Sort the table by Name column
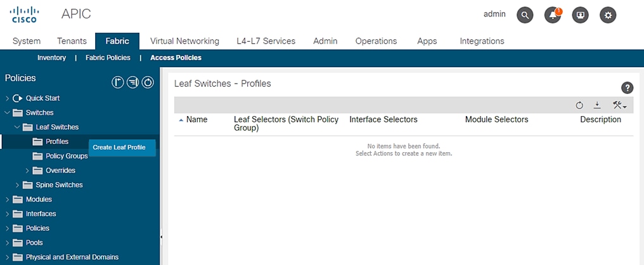The image size is (644, 265). click(x=196, y=120)
